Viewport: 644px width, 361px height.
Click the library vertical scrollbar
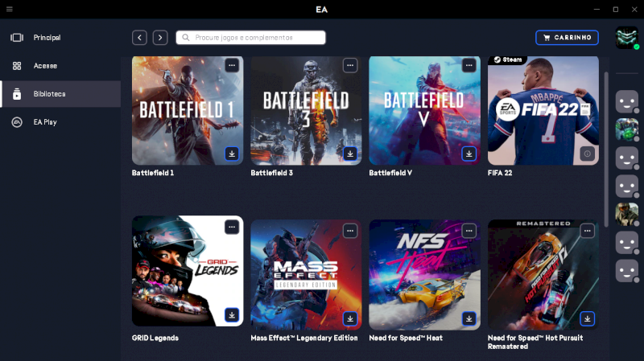click(x=606, y=150)
